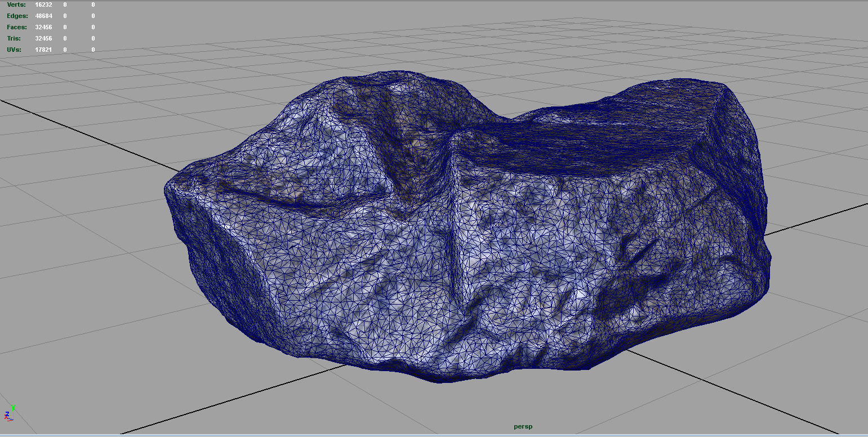Click the edge count value 48684

point(43,16)
